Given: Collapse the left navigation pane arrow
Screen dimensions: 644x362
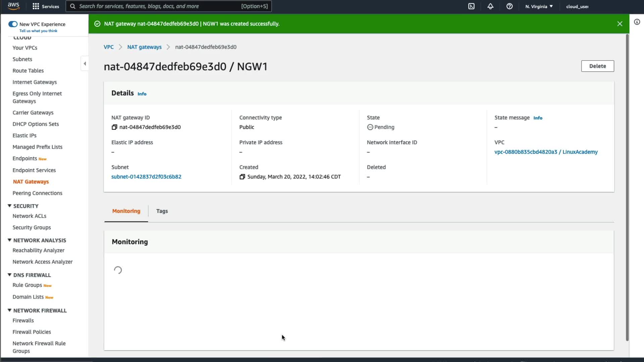Looking at the screenshot, I should tap(85, 64).
